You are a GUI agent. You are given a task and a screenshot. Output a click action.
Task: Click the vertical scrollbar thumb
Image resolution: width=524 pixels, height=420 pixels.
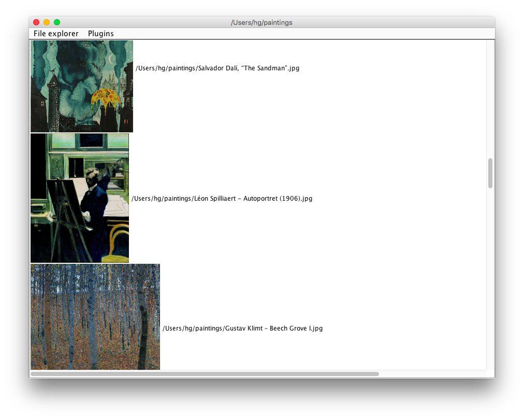pos(490,173)
